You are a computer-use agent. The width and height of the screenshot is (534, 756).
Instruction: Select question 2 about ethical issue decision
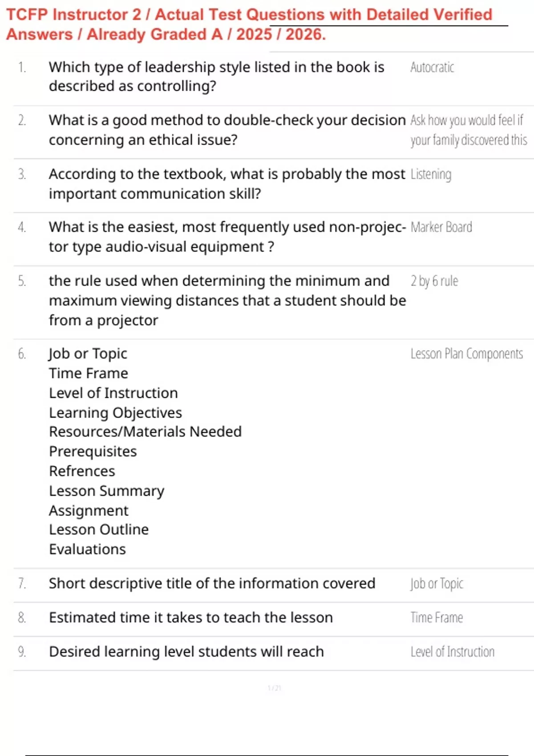227,130
